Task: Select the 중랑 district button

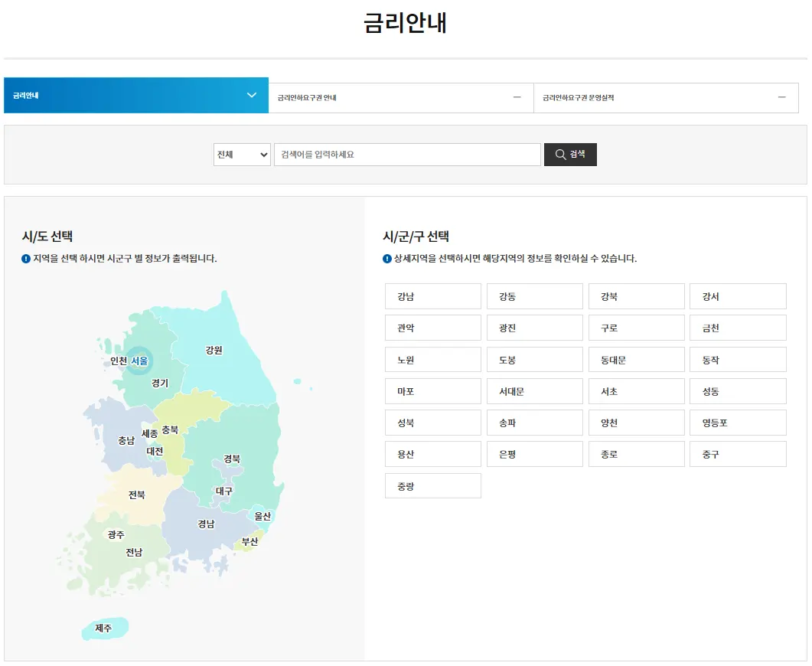Action: coord(432,485)
